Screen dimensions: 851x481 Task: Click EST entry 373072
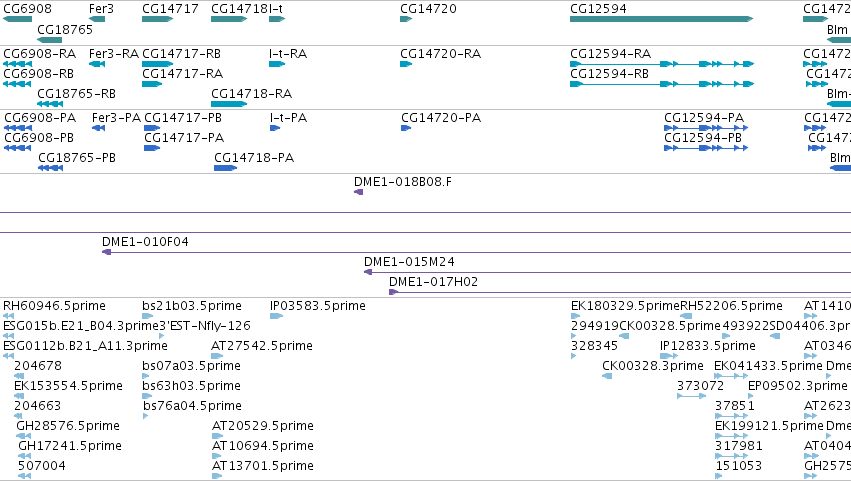[x=700, y=387]
